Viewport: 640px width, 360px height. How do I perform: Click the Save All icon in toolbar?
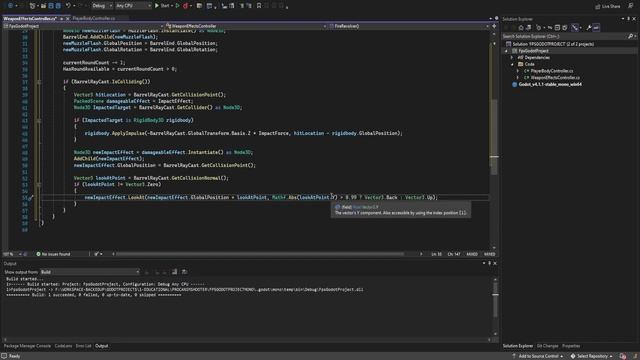[x=58, y=6]
